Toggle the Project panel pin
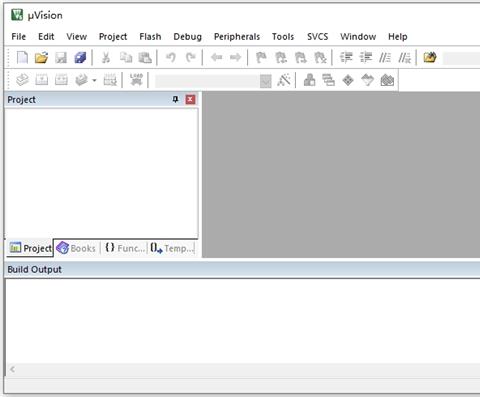The image size is (480, 397). [175, 99]
